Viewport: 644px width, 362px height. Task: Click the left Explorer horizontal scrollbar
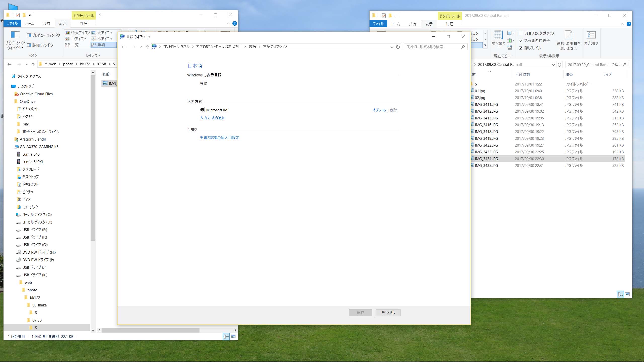coord(150,330)
